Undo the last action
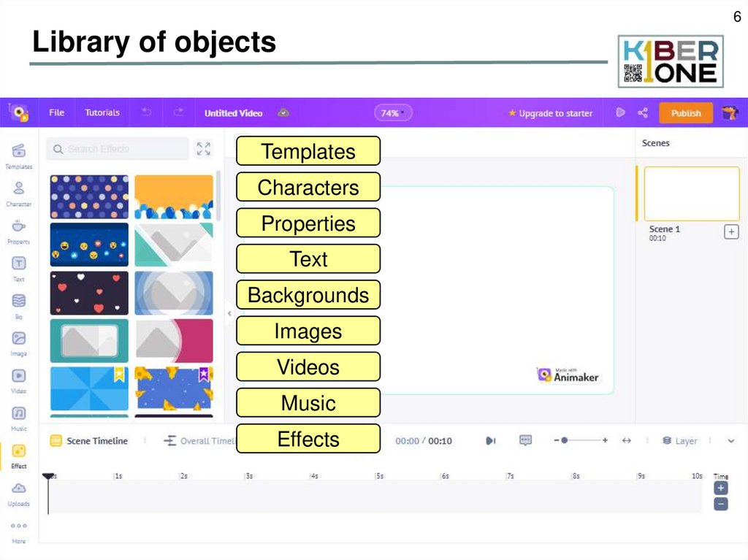The height and width of the screenshot is (560, 748). point(146,112)
